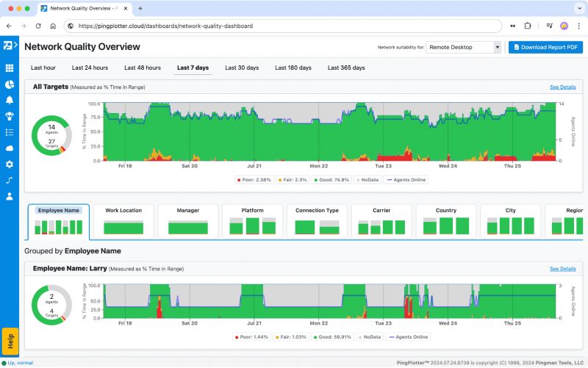Toggle Fair 1.03% legend in Larry chart

point(291,337)
